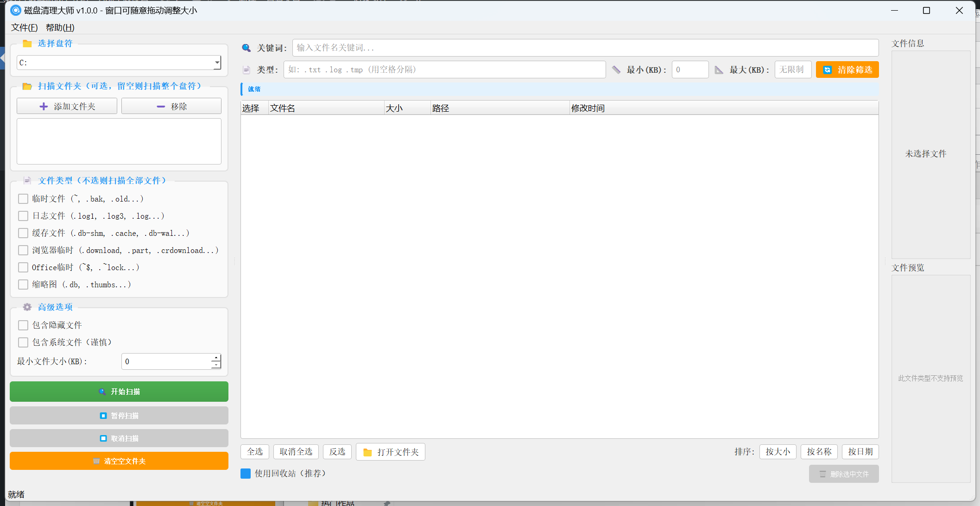
Task: Click the refresh icon on 清除筛选
Action: (827, 70)
